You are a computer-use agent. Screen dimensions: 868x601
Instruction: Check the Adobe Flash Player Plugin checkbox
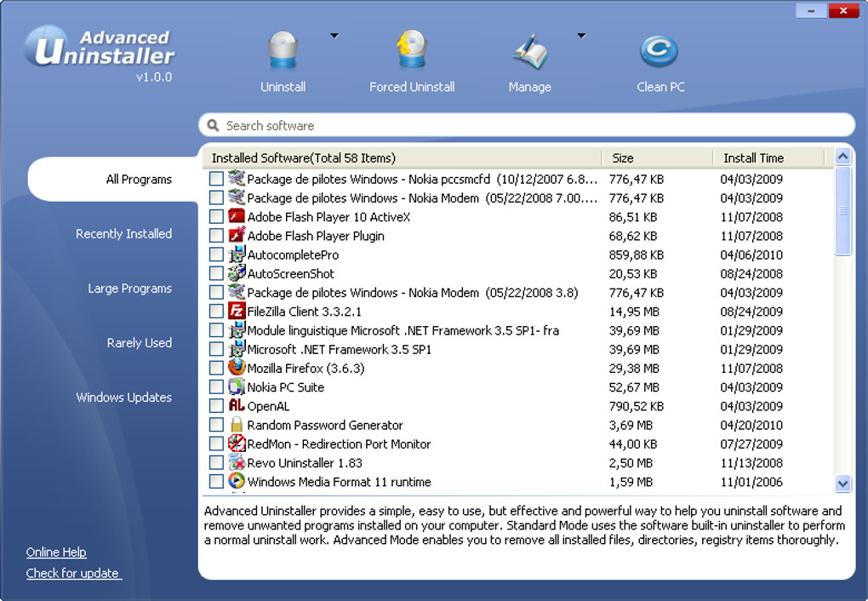pos(216,236)
